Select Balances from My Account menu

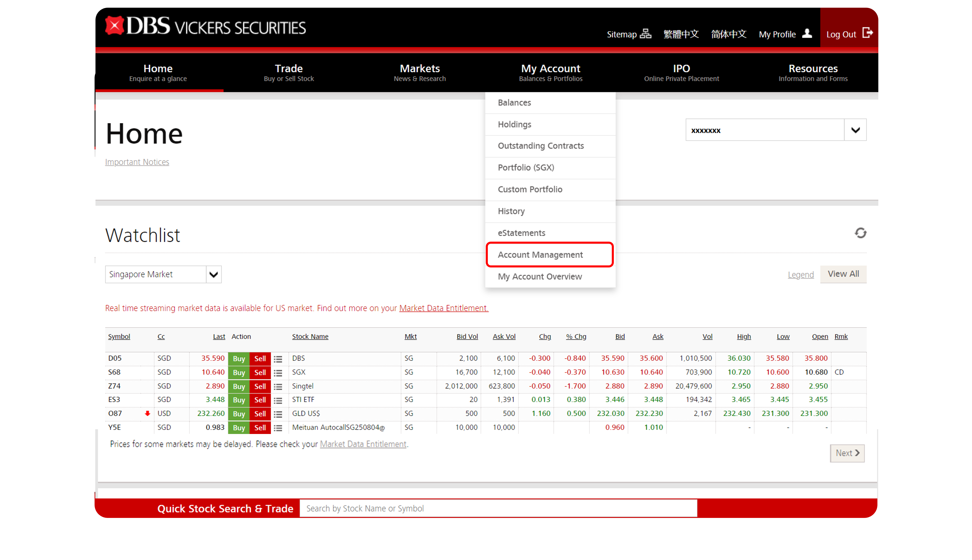click(550, 103)
